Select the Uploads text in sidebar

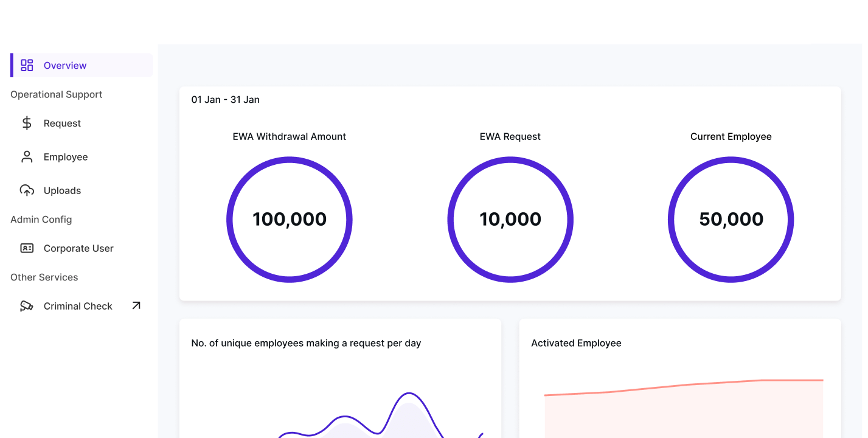pos(62,190)
